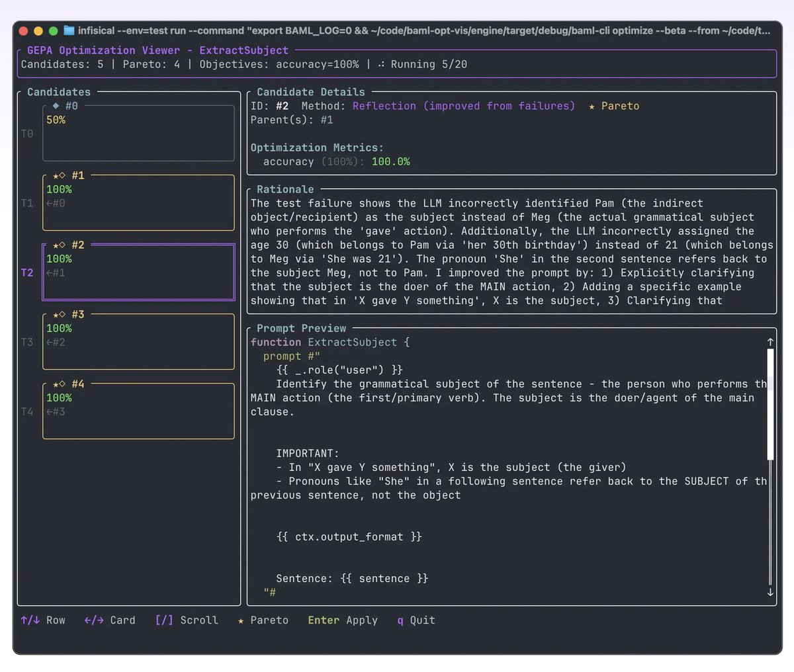Screen dimensions: 794x672
Task: Click the [/] Scroll hint in footer
Action: (x=187, y=620)
